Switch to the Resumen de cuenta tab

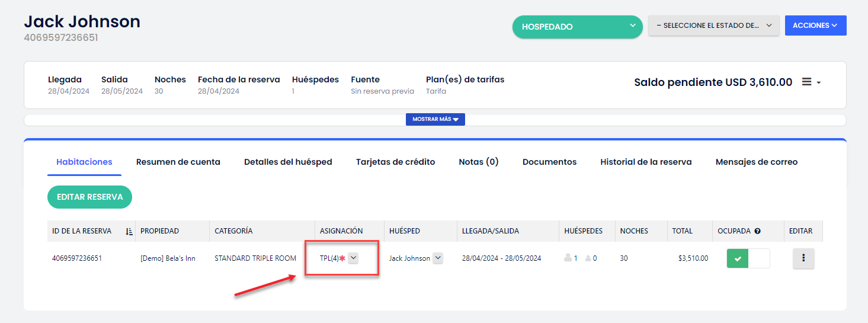point(178,162)
